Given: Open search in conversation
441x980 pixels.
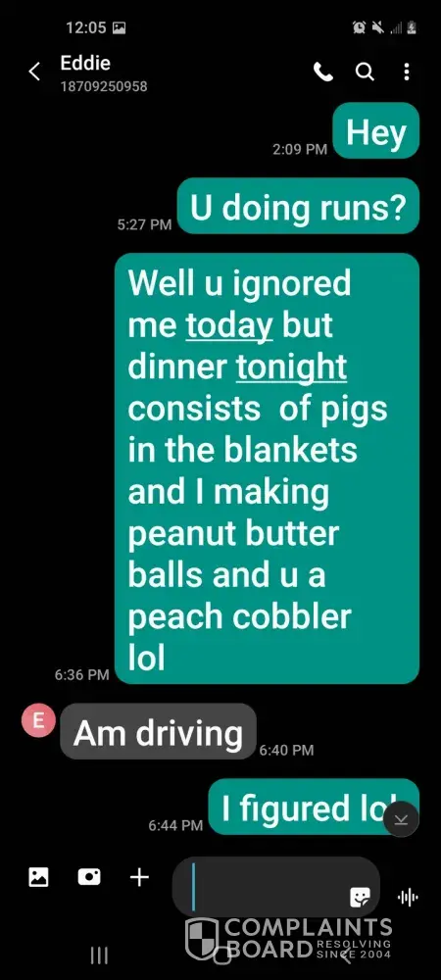Looking at the screenshot, I should pyautogui.click(x=365, y=73).
